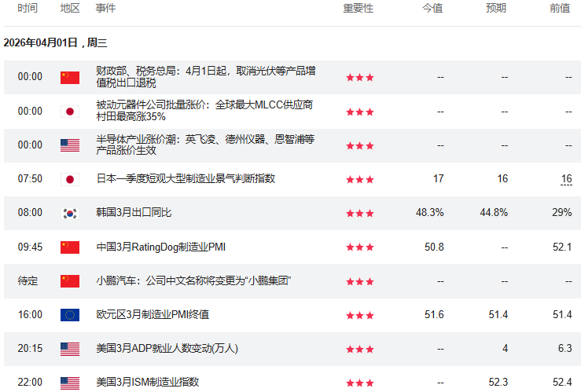Click US flag in 22:00 ISM row

(70, 383)
